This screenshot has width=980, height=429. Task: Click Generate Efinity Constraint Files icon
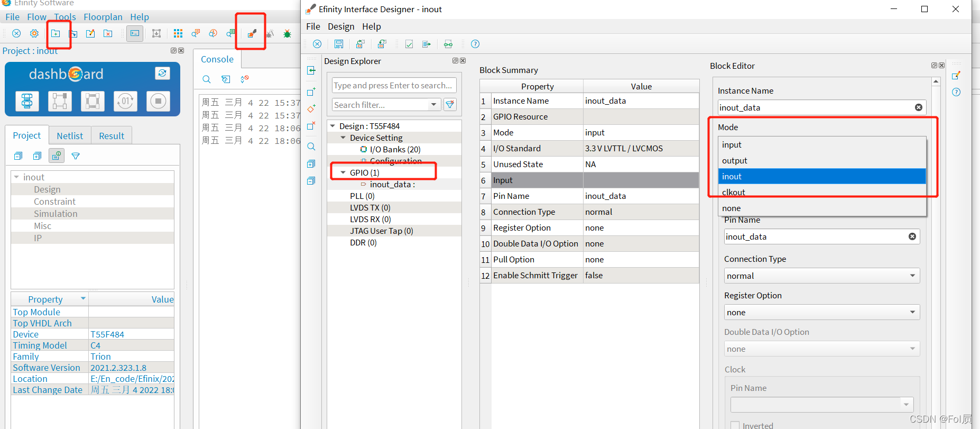(427, 44)
